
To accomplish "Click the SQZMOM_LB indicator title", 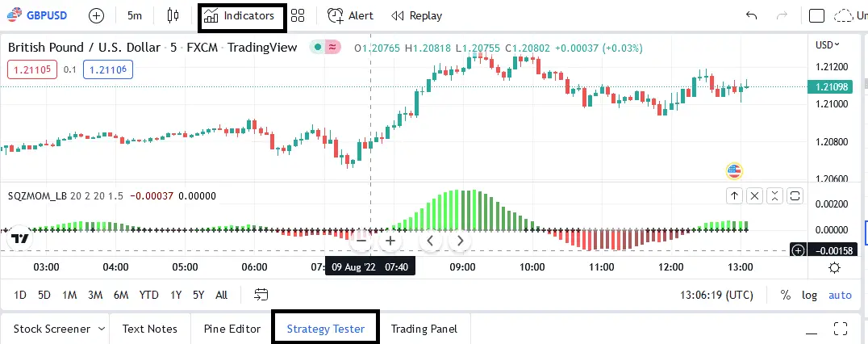I will pos(38,195).
